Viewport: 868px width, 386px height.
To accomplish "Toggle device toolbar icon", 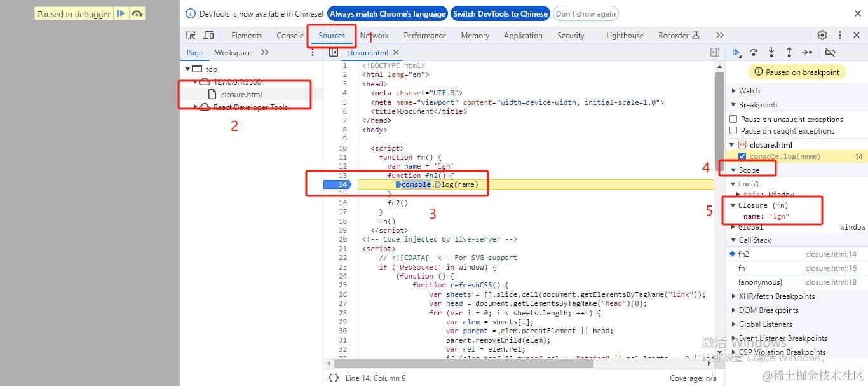I will 208,36.
